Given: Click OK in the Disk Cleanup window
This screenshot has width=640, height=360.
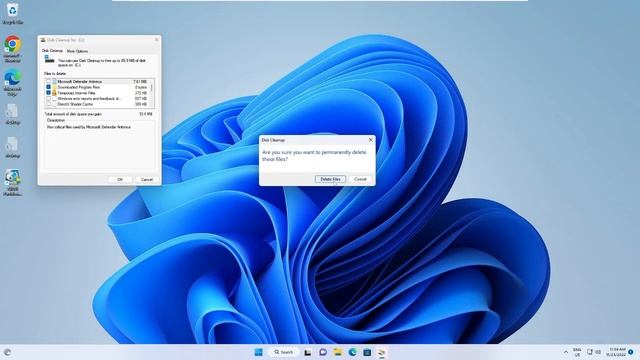Looking at the screenshot, I should [120, 180].
